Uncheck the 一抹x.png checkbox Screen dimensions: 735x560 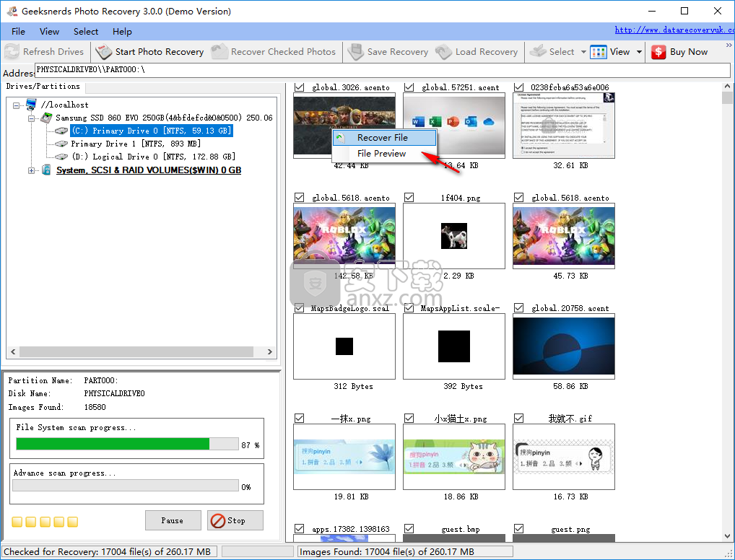[299, 418]
